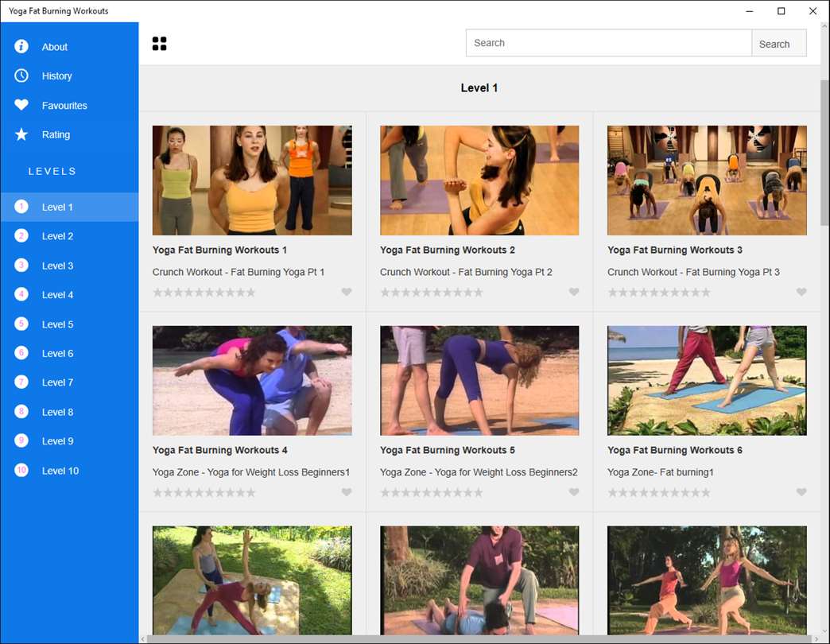Switch to Level 7 list
Viewport: 830px width, 644px height.
click(x=69, y=382)
